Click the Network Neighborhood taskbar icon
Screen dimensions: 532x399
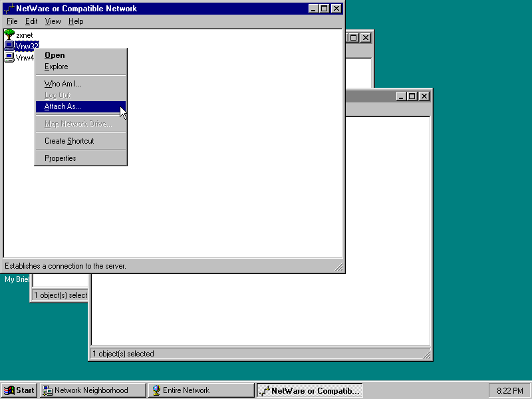pyautogui.click(x=47, y=390)
